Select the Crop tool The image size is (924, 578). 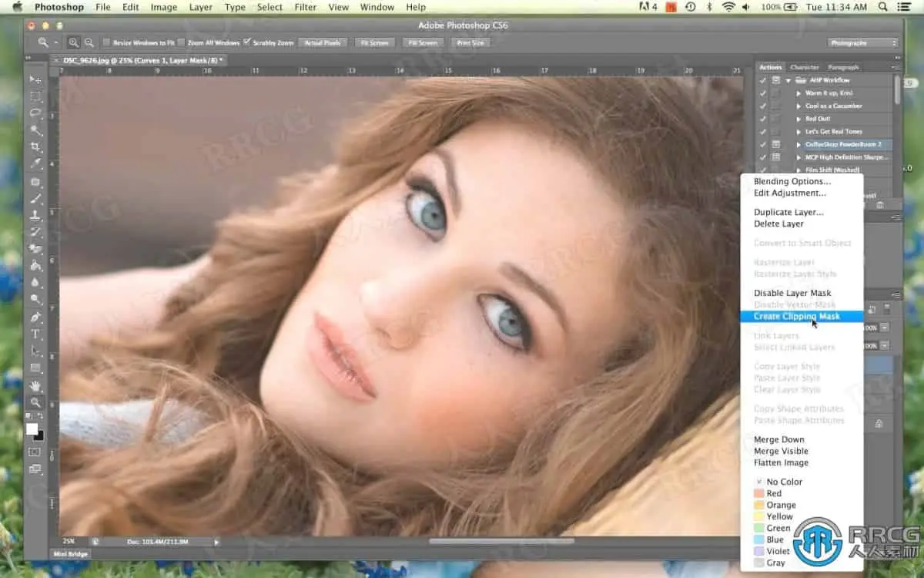point(35,147)
